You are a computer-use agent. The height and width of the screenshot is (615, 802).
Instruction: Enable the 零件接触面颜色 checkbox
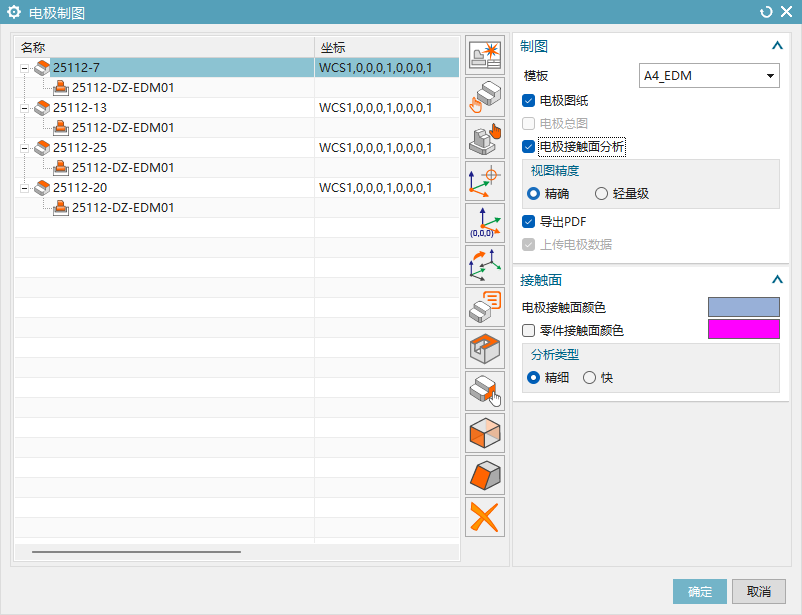pyautogui.click(x=529, y=330)
